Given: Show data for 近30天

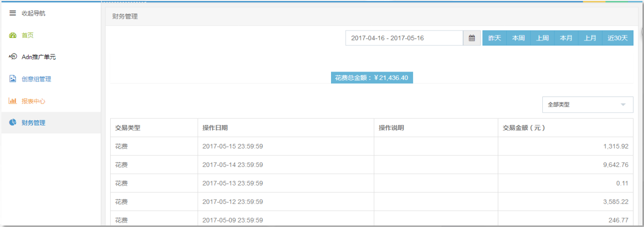Looking at the screenshot, I should tap(617, 38).
